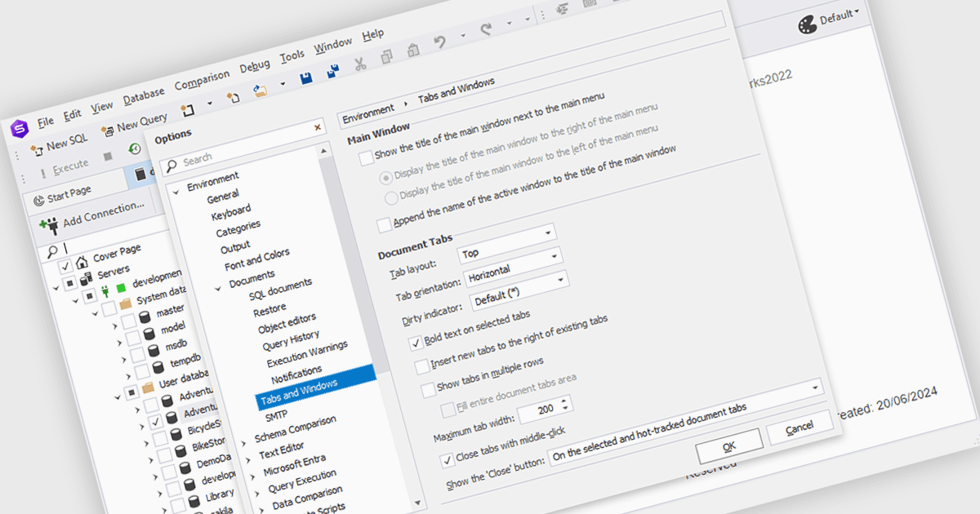The width and height of the screenshot is (980, 514).
Task: Close the Options dialog
Action: 317,126
